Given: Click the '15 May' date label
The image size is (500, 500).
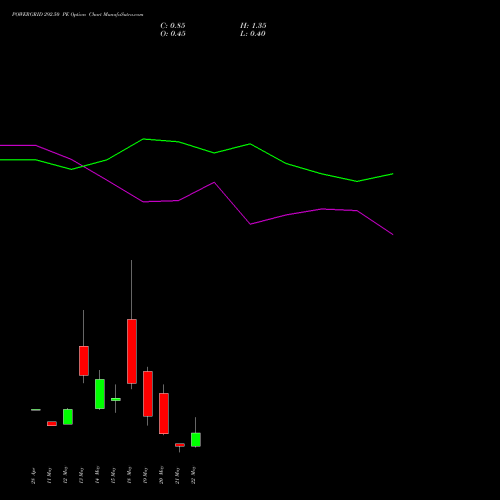Looking at the screenshot, I should tap(113, 475).
